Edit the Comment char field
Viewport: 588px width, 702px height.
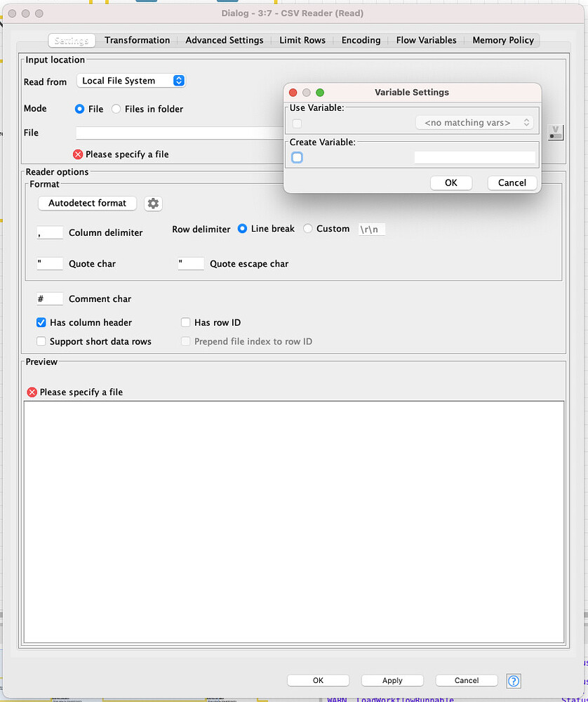click(49, 298)
